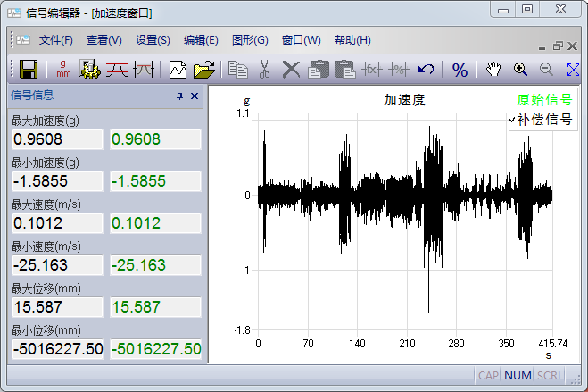Screen dimensions: 588x392
Task: Expand the 设置(S) menu
Action: point(153,40)
